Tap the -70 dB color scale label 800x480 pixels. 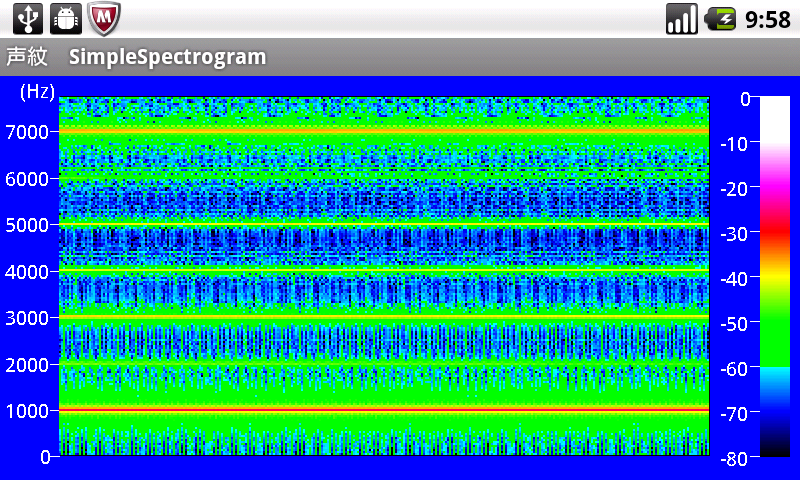pos(734,414)
